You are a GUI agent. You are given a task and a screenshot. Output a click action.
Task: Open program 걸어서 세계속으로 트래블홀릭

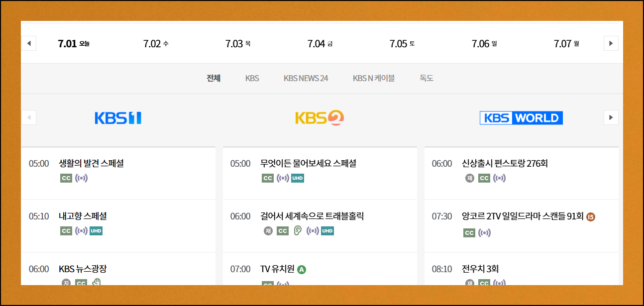(x=312, y=216)
